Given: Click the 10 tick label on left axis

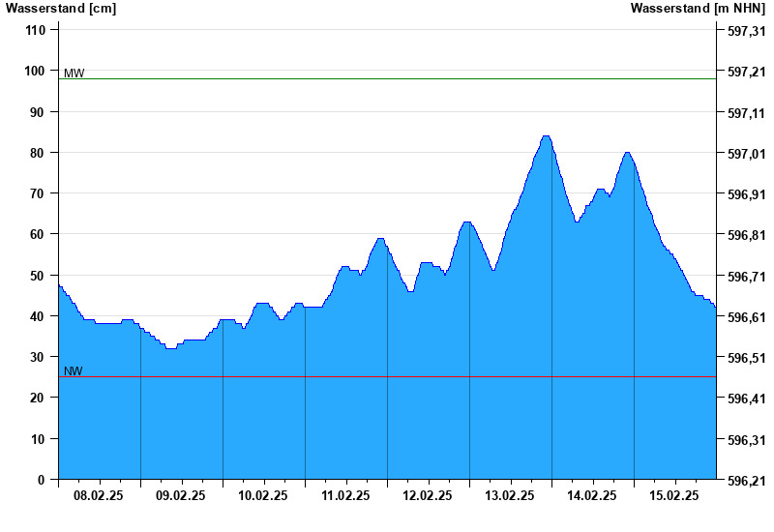Looking at the screenshot, I should point(37,439).
